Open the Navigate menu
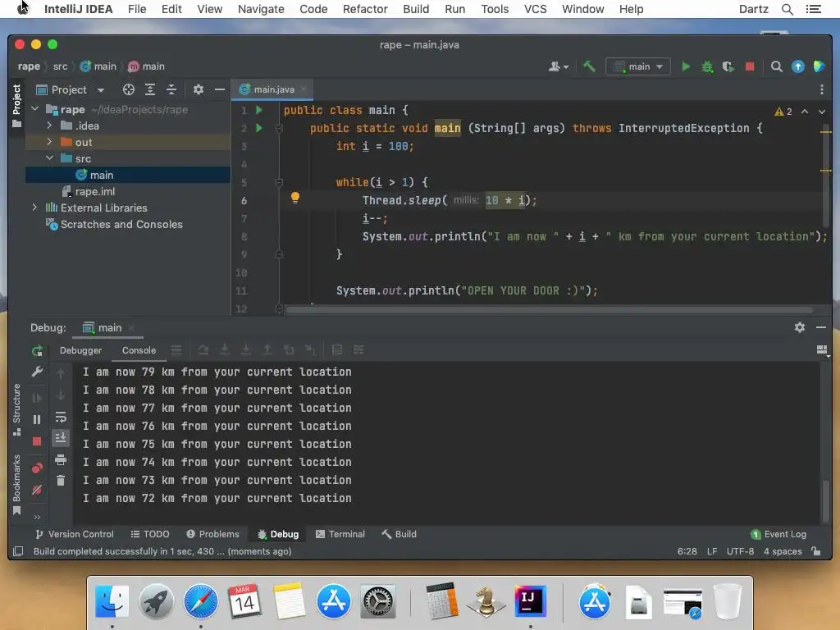The height and width of the screenshot is (630, 840). pos(261,9)
